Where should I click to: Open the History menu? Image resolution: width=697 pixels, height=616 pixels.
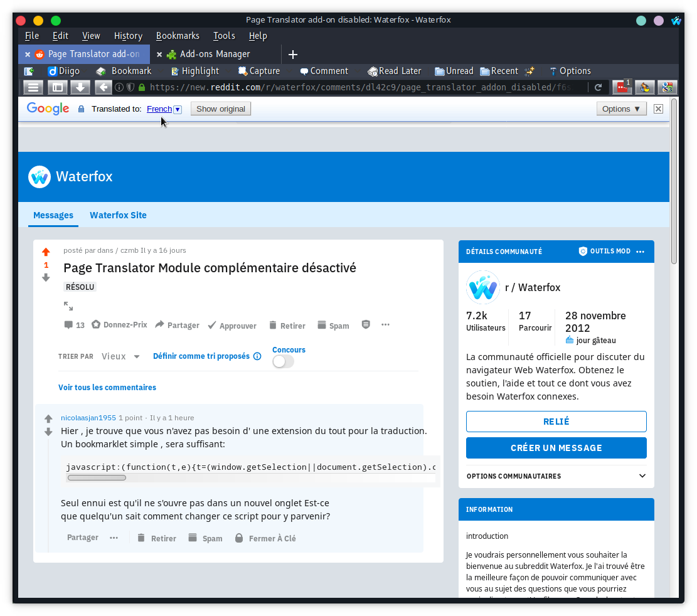point(128,36)
